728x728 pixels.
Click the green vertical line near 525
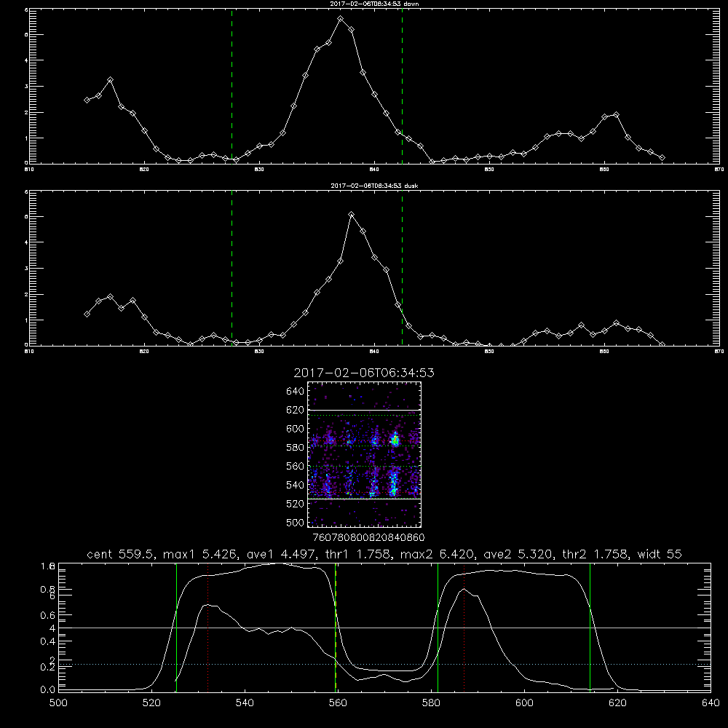click(x=176, y=628)
